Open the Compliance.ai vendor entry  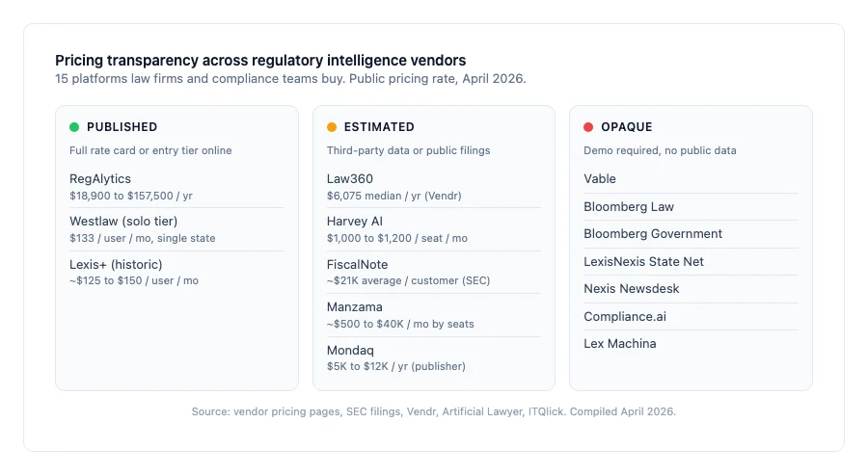pyautogui.click(x=625, y=317)
